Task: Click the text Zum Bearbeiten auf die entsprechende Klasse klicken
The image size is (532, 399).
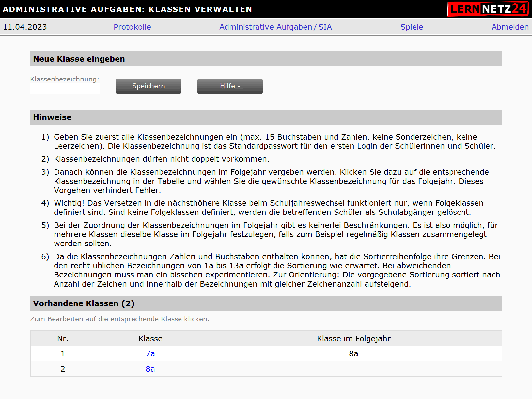Action: 120,319
